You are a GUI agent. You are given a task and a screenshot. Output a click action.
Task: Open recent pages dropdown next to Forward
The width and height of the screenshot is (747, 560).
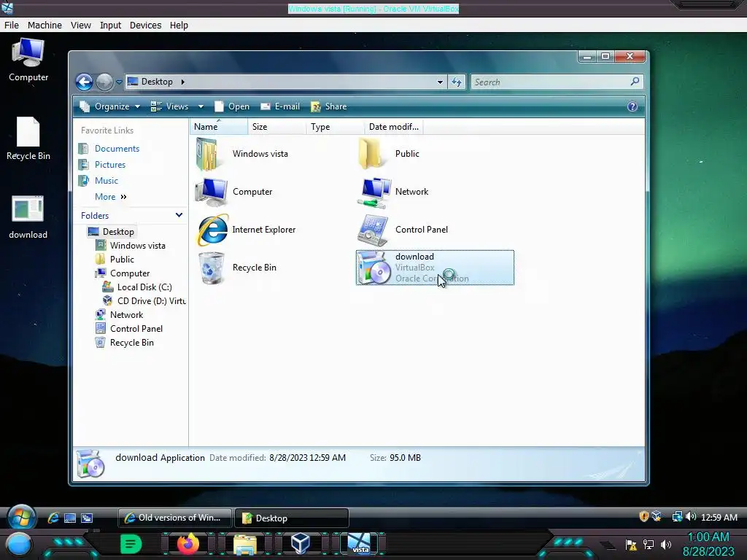pyautogui.click(x=119, y=82)
